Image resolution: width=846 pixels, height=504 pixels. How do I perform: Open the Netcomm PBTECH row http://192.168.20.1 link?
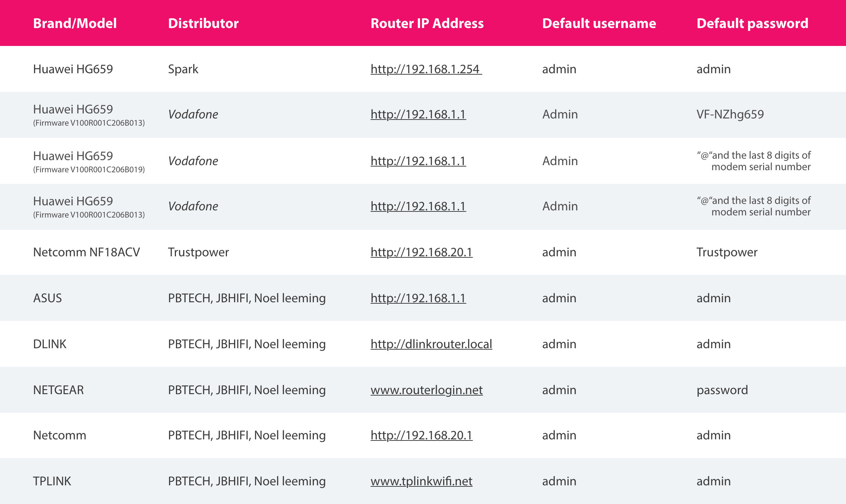(422, 435)
